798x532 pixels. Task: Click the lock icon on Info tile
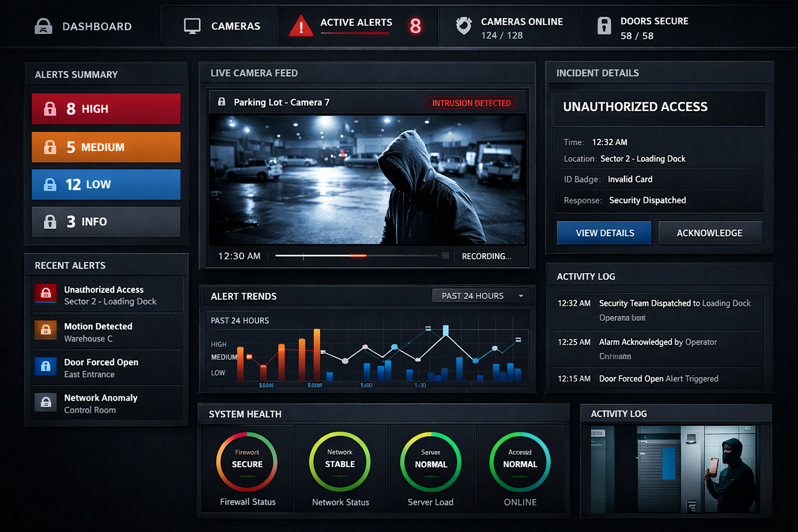[x=50, y=222]
